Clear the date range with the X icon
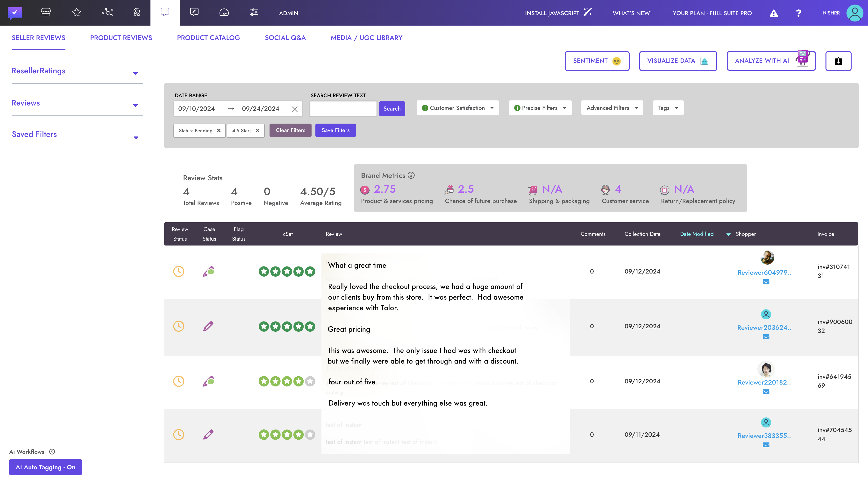Image resolution: width=868 pixels, height=491 pixels. (295, 109)
